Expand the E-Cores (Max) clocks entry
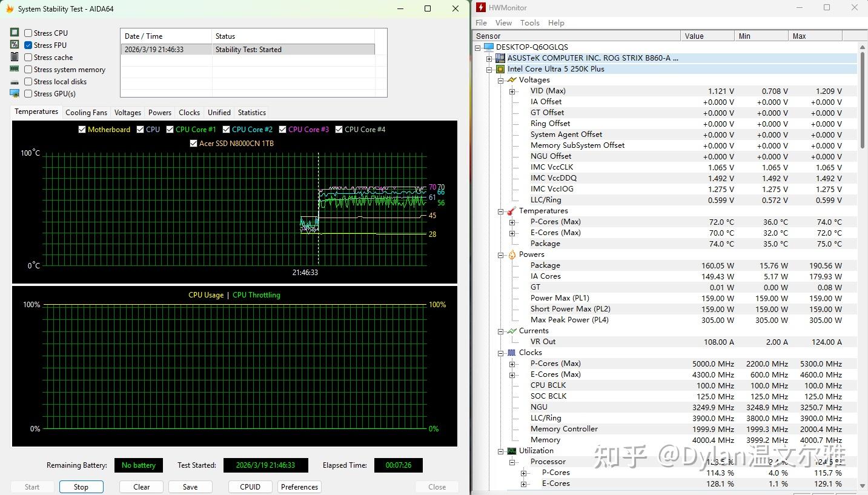The width and height of the screenshot is (868, 495). (x=512, y=375)
